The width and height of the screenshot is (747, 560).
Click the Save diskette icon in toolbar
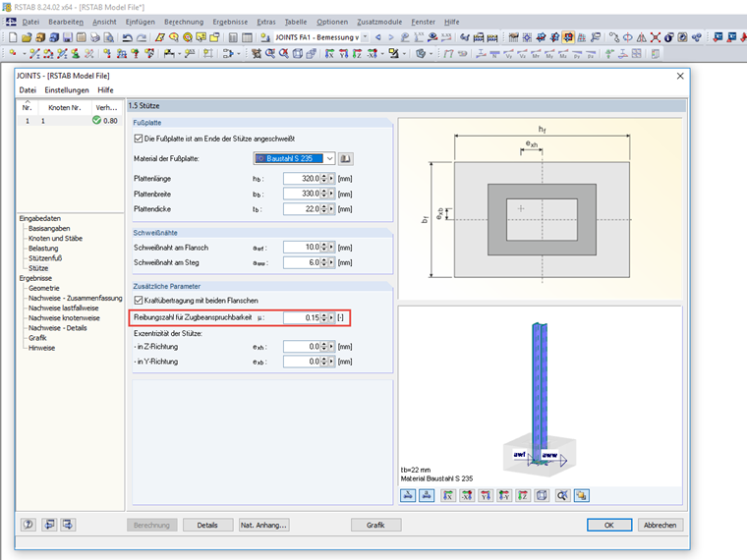tap(68, 37)
